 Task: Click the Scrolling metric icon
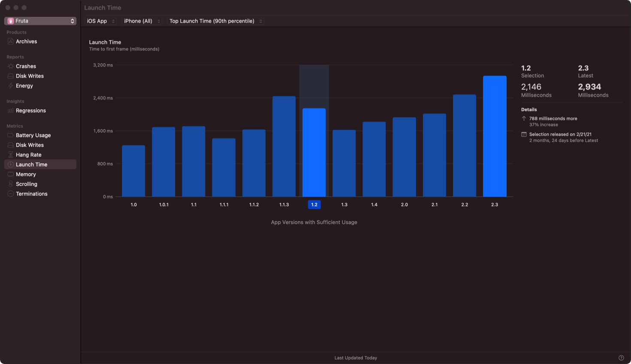click(x=10, y=184)
